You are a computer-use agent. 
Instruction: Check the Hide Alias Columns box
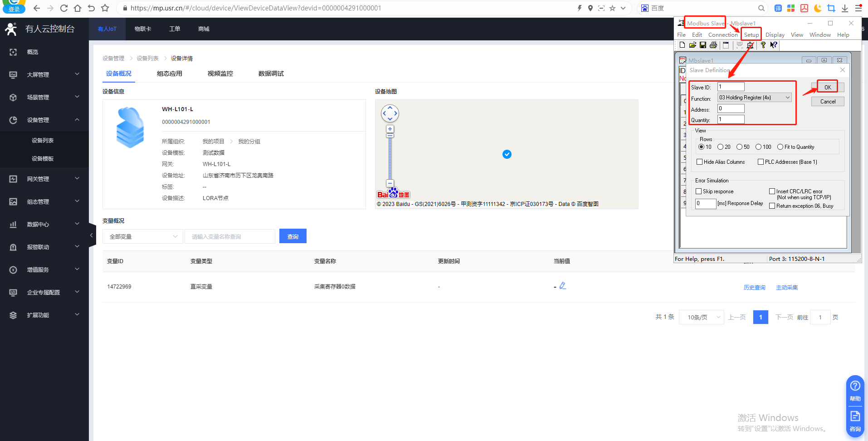coord(700,162)
